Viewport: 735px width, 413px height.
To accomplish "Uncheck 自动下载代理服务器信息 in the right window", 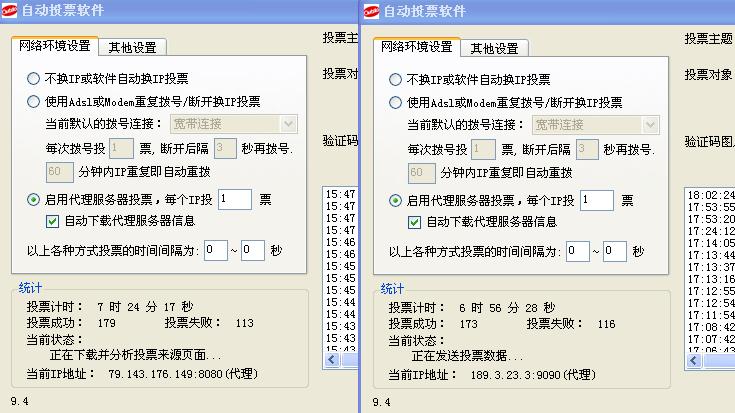I will (415, 222).
